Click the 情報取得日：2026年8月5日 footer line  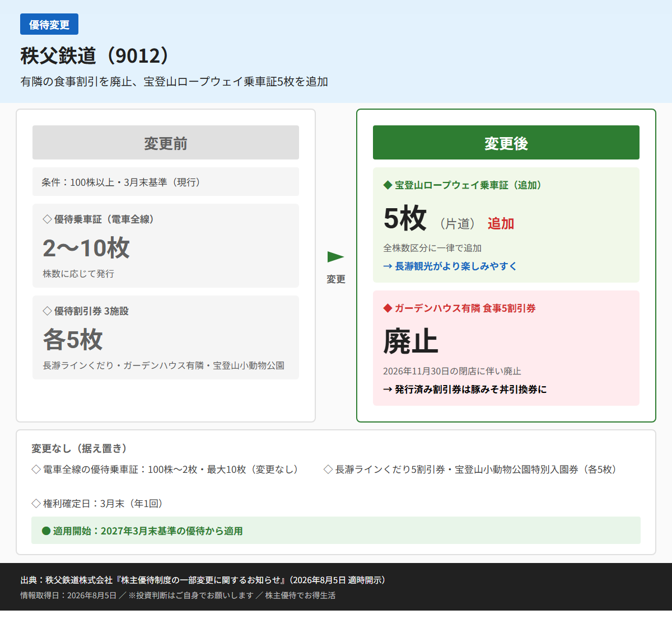178,595
